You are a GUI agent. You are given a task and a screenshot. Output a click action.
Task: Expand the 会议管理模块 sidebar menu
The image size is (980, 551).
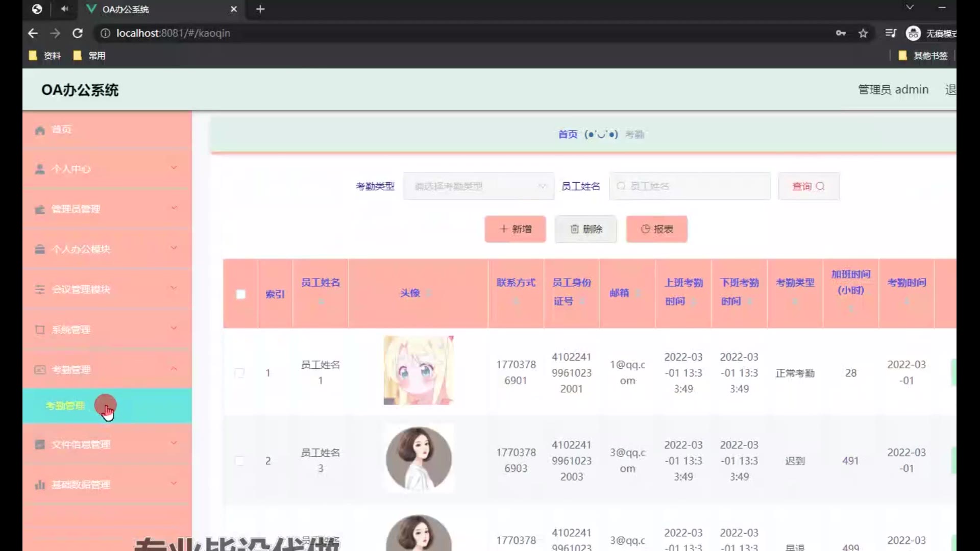(107, 289)
